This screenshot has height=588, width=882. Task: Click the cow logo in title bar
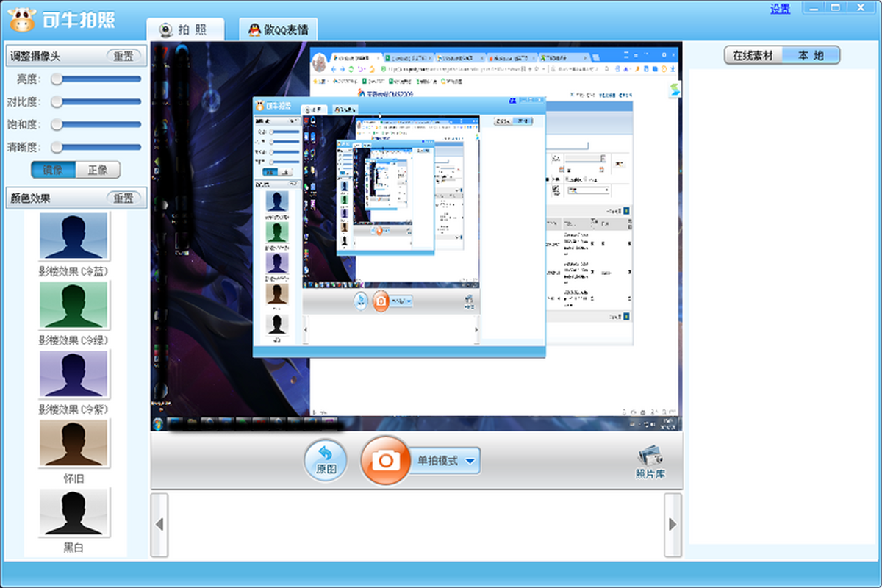click(x=22, y=20)
